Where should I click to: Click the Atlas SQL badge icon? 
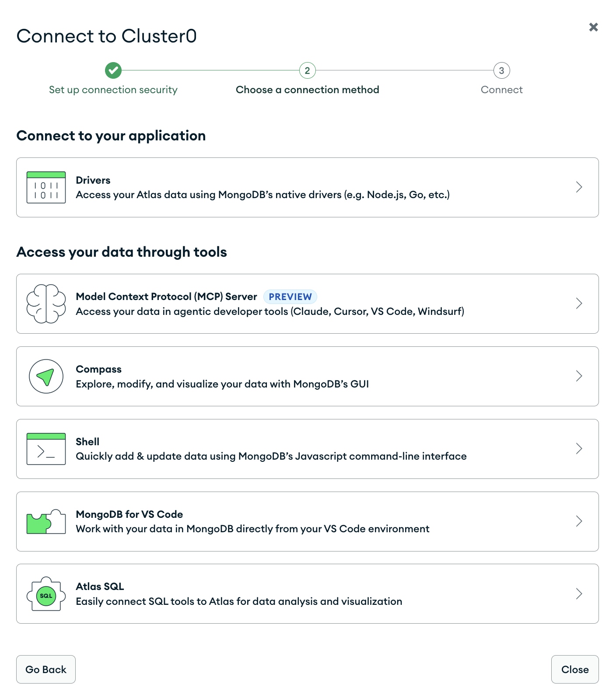[x=46, y=594]
